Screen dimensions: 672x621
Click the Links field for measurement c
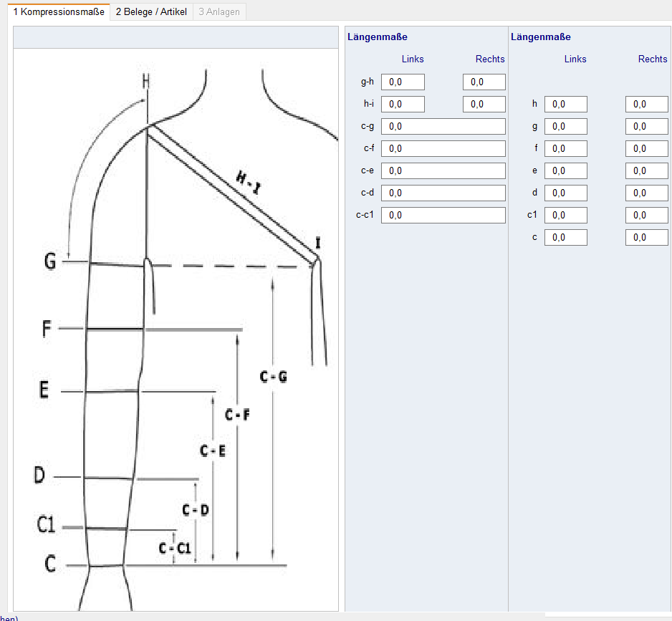point(565,238)
